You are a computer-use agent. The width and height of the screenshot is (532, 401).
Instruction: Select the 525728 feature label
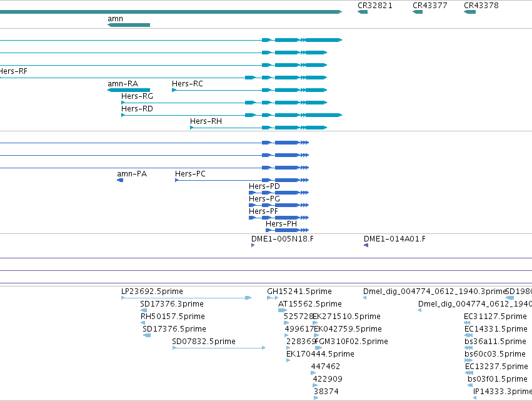(299, 317)
